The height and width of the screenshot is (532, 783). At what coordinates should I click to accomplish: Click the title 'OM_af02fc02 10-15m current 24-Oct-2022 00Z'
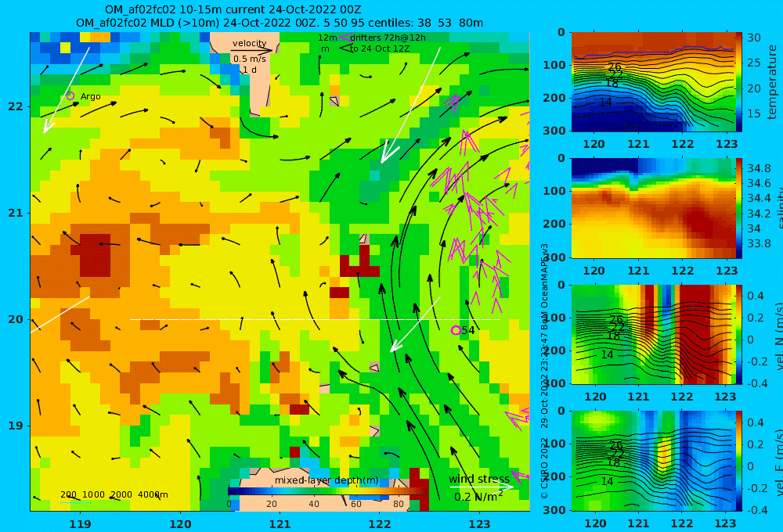click(x=233, y=10)
